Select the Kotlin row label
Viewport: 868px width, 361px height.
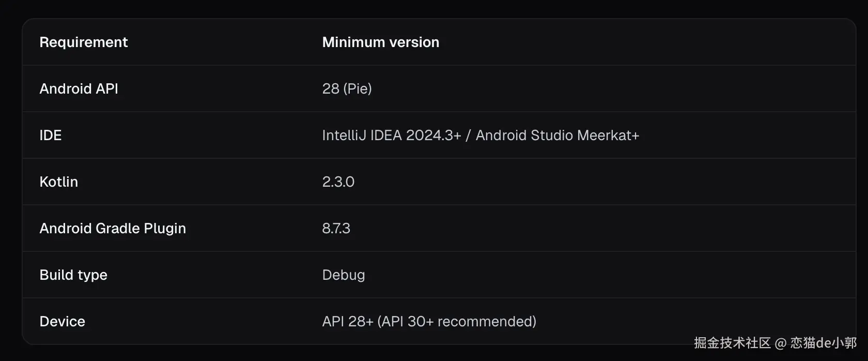(x=58, y=182)
